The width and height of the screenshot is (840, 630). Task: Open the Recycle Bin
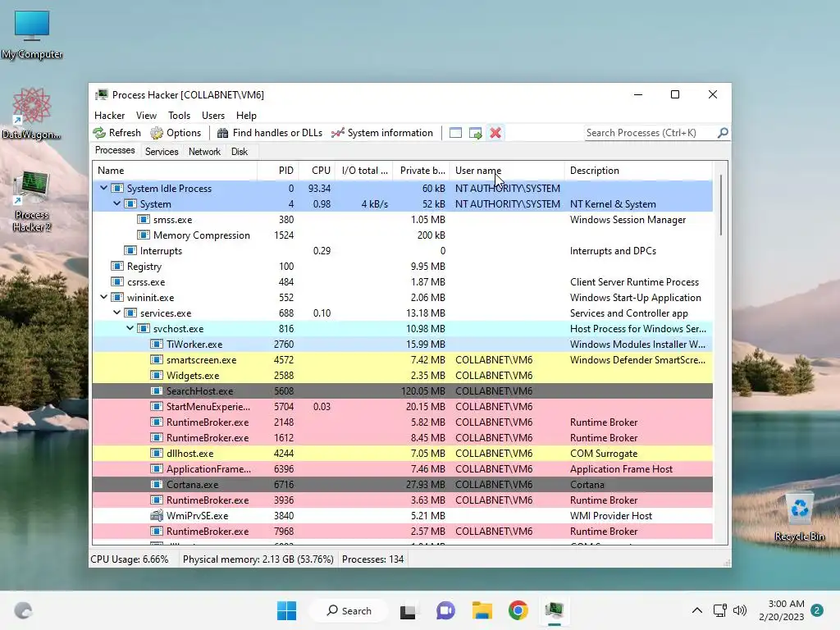pyautogui.click(x=799, y=517)
